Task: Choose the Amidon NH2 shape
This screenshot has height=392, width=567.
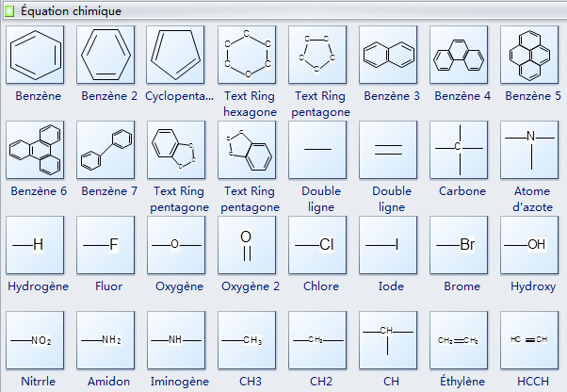Action: point(105,340)
